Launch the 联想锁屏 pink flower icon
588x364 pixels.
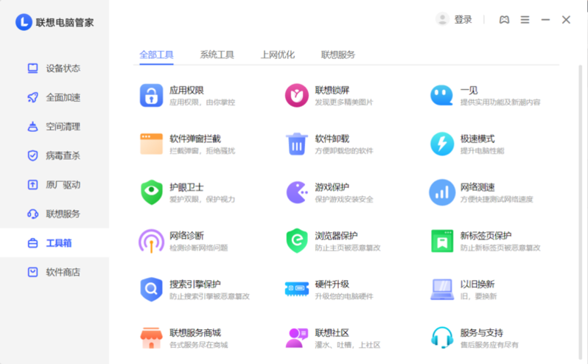(x=297, y=95)
